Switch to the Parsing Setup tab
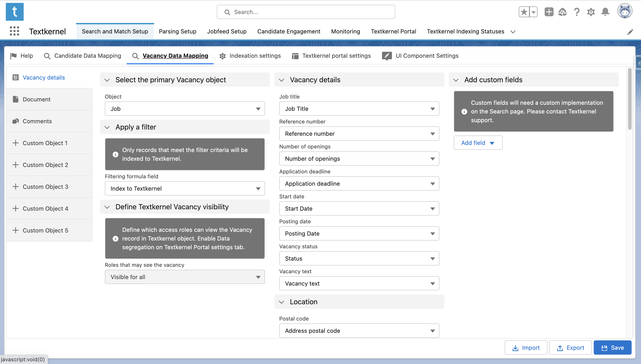Viewport: 641px width, 364px height. 178,31
